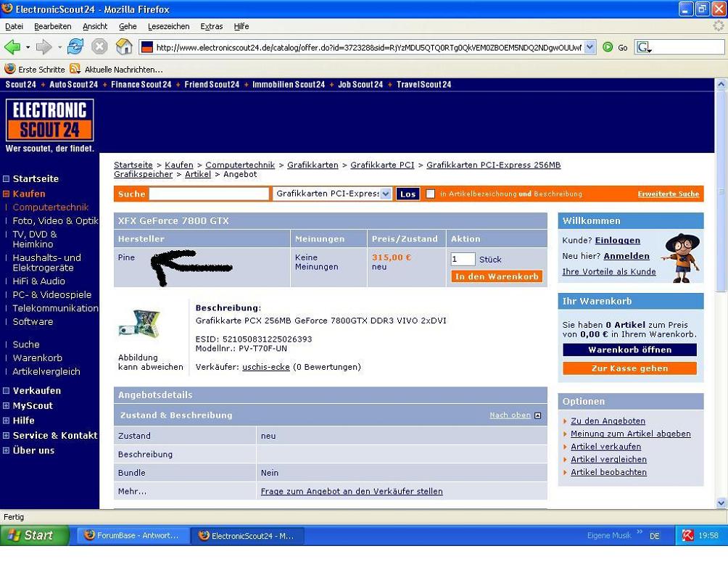Image resolution: width=728 pixels, height=583 pixels.
Task: Click the vertical scrollbar thumb
Action: [x=721, y=191]
